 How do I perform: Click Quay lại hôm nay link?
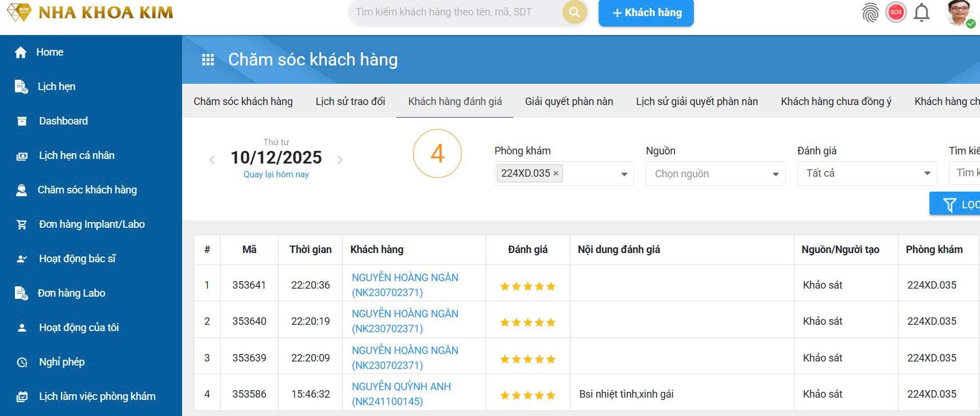click(x=276, y=174)
